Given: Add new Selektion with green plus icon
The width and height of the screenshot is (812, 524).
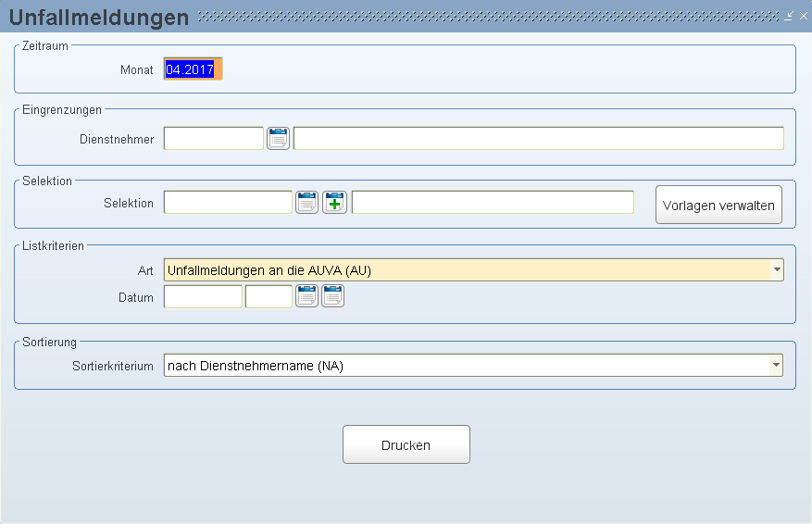Looking at the screenshot, I should pyautogui.click(x=334, y=203).
